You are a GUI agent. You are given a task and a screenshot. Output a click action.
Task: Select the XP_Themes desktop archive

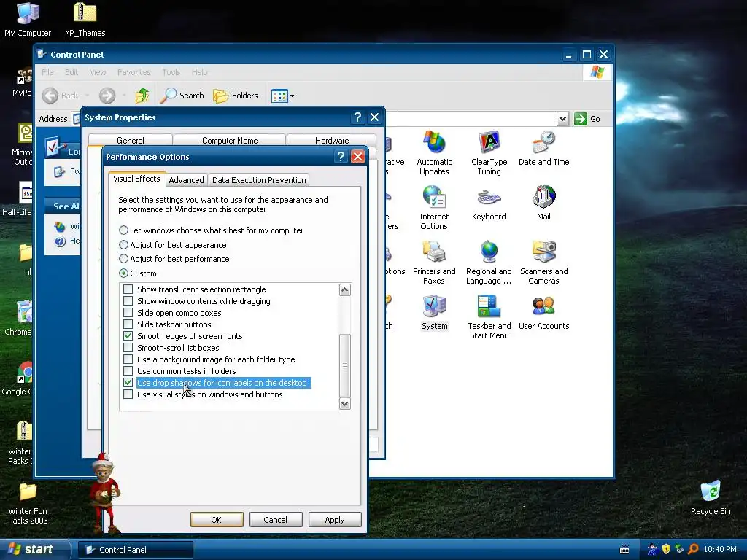coord(85,20)
